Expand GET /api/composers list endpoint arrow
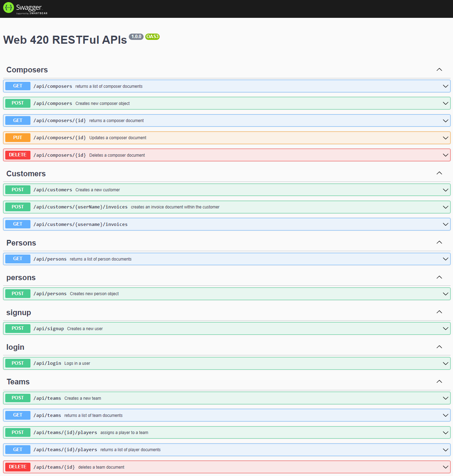Viewport: 453px width, 476px height. point(445,86)
